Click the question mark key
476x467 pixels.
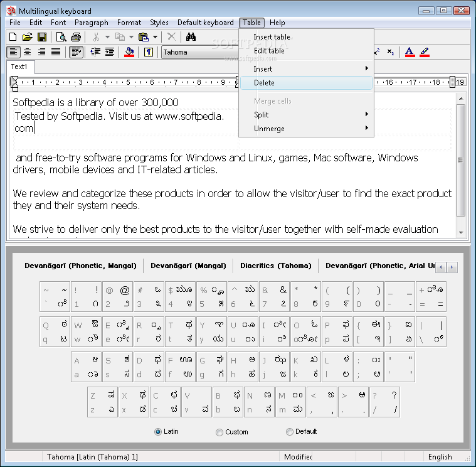coord(384,402)
